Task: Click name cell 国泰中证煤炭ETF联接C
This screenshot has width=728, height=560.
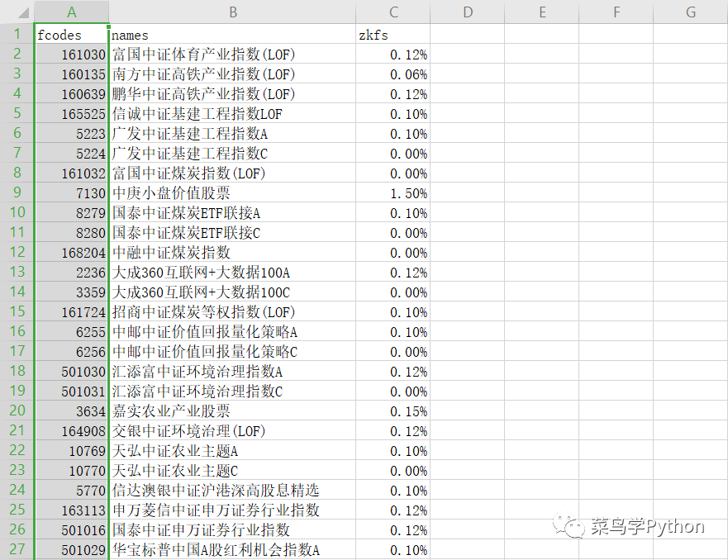Action: click(x=232, y=232)
